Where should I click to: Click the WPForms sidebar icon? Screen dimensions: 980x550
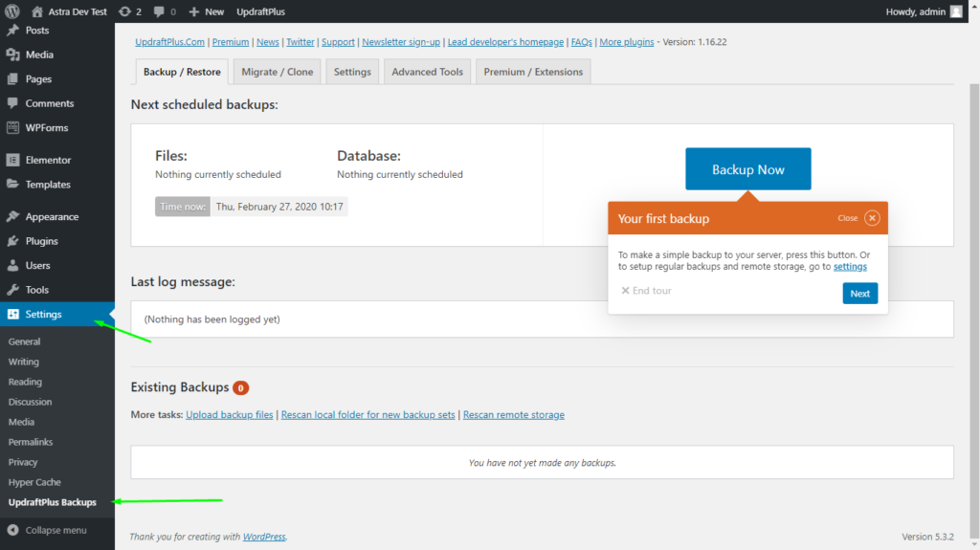coord(12,127)
